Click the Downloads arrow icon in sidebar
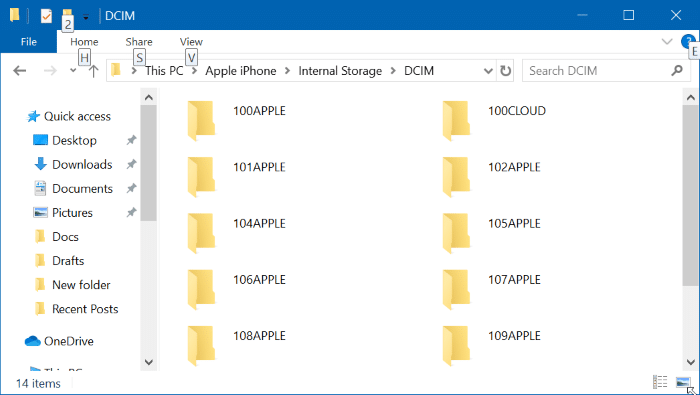Viewport: 700px width, 395px height. pos(40,164)
